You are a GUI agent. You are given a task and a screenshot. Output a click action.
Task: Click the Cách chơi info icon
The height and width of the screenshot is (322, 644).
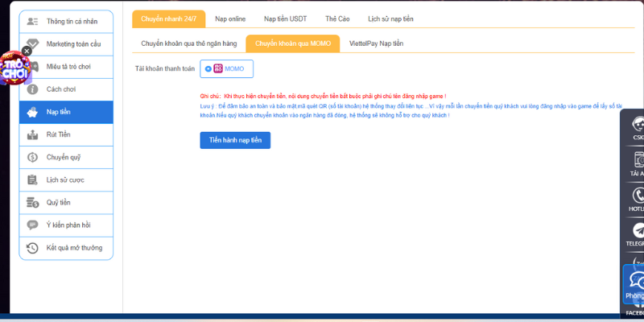tap(33, 89)
